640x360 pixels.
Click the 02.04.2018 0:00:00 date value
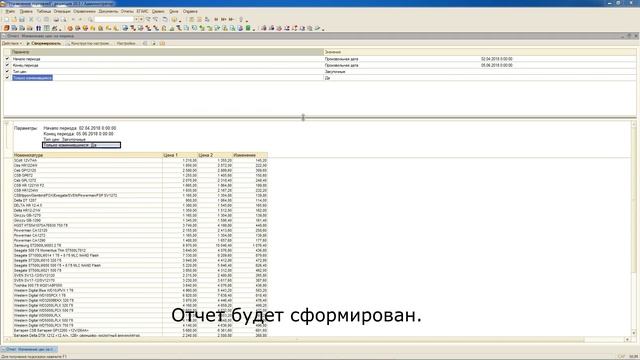point(497,59)
